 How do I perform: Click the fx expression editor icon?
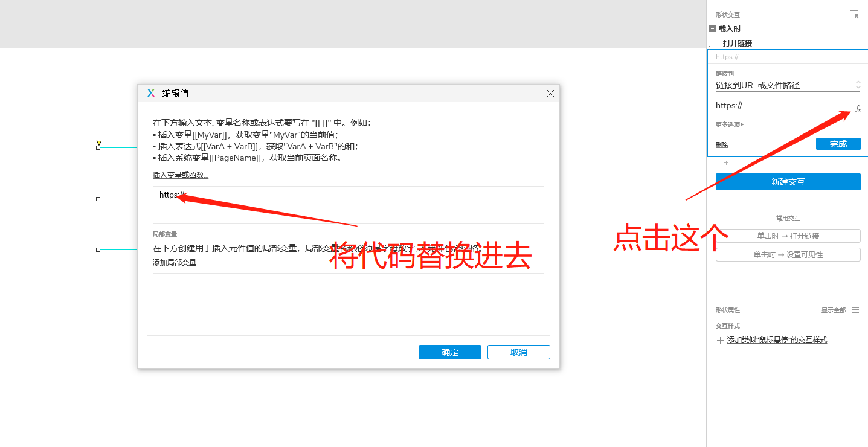857,109
